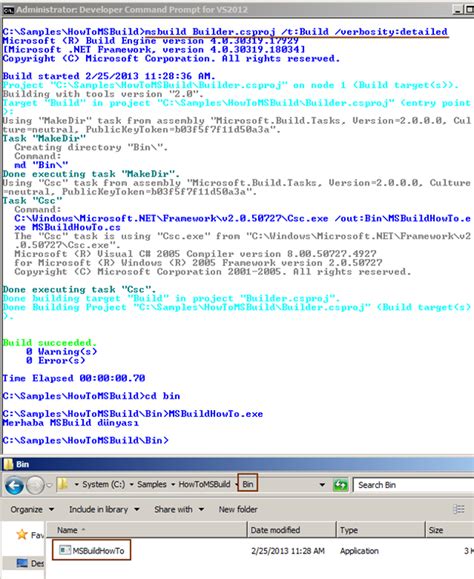Click the 'Merhaba MSBuild dünyası' output line
Viewport: 474px width, 579px height.
(x=71, y=422)
